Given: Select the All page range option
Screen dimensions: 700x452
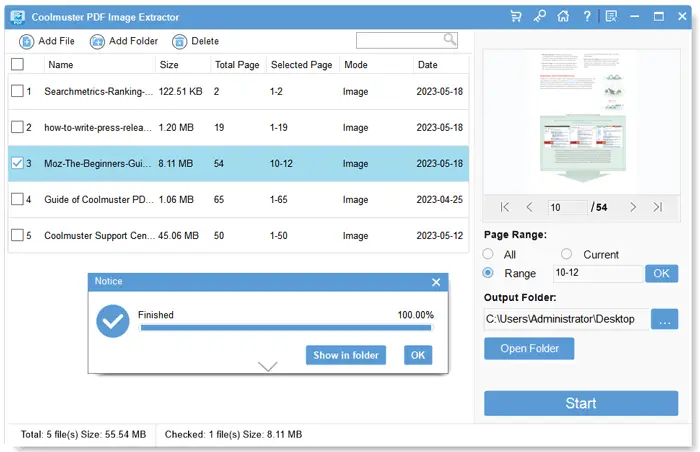Looking at the screenshot, I should 488,254.
